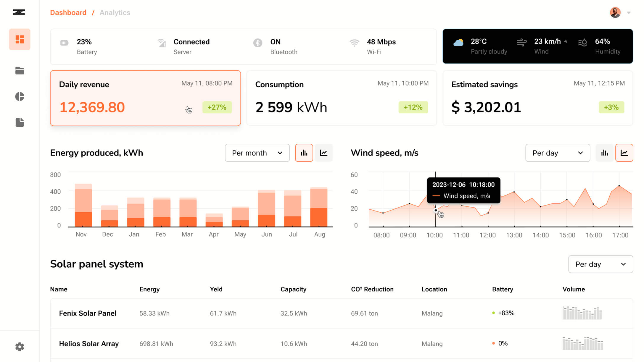Go to Analytics breadcrumb
Image resolution: width=644 pixels, height=362 pixels.
pyautogui.click(x=115, y=12)
